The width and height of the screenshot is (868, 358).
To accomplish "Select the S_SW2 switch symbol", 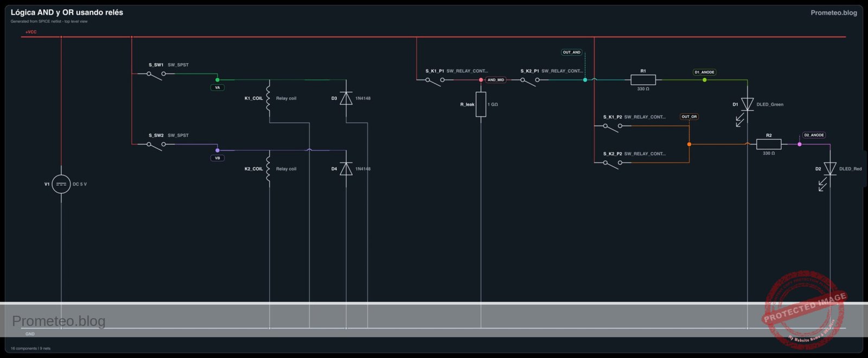I will [156, 146].
